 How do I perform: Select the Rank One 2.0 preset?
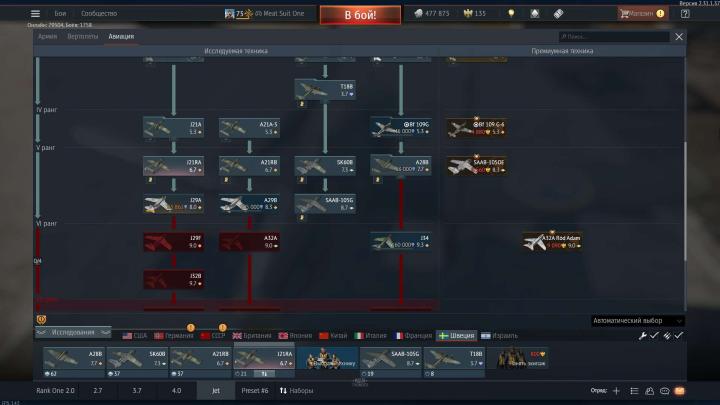55,391
